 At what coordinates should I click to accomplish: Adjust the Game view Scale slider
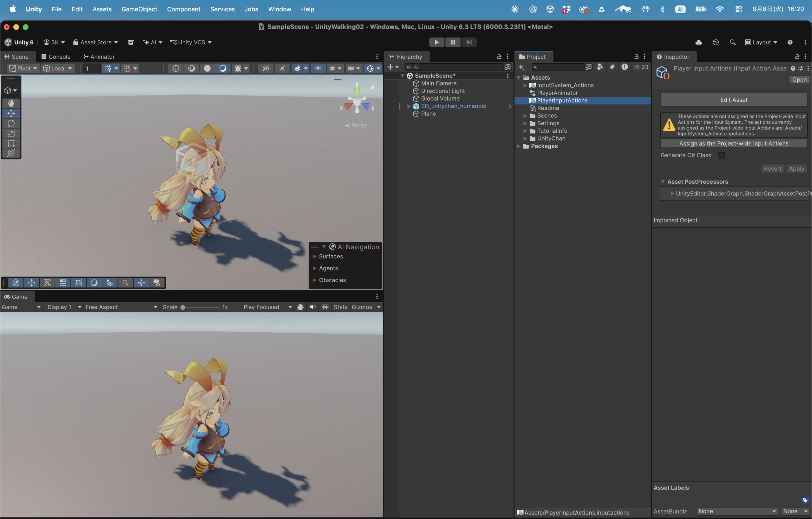tap(201, 307)
